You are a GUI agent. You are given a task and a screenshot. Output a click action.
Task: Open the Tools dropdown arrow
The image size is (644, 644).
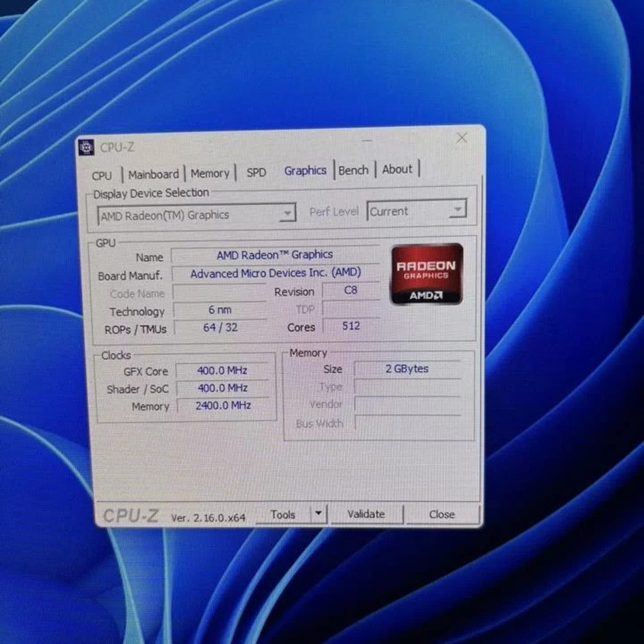pos(318,513)
